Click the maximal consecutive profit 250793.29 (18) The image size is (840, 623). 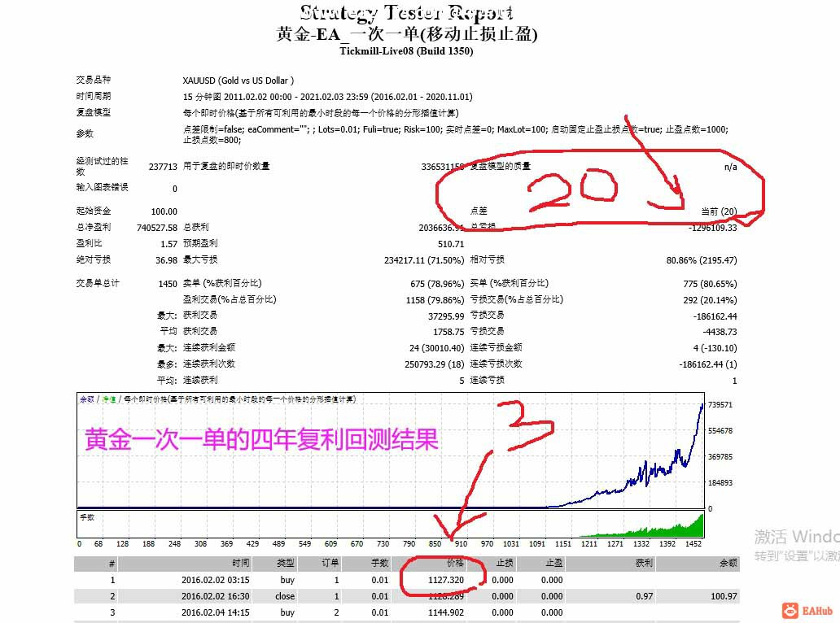coord(435,364)
